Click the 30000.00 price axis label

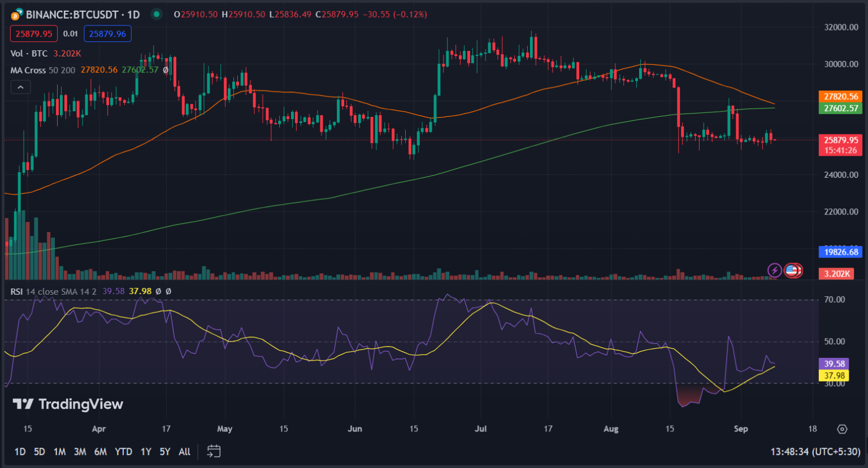click(841, 64)
